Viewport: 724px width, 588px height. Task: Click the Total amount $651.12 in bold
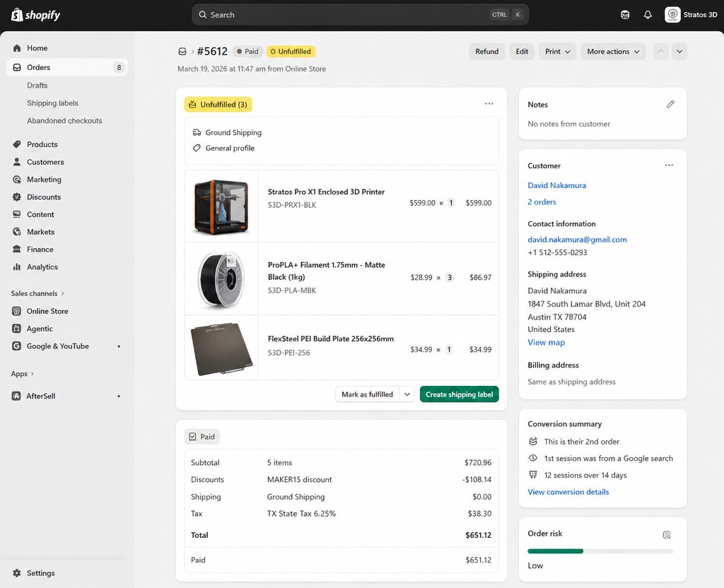(479, 536)
